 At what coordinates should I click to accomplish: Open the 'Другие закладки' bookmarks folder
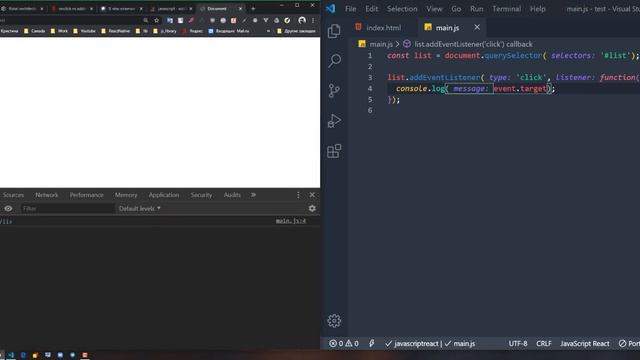[296, 31]
